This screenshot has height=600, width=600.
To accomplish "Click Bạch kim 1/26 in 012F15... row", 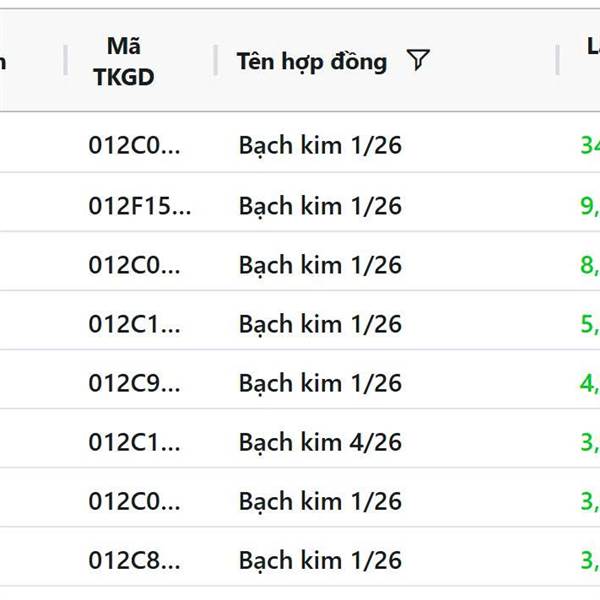I will tap(320, 206).
